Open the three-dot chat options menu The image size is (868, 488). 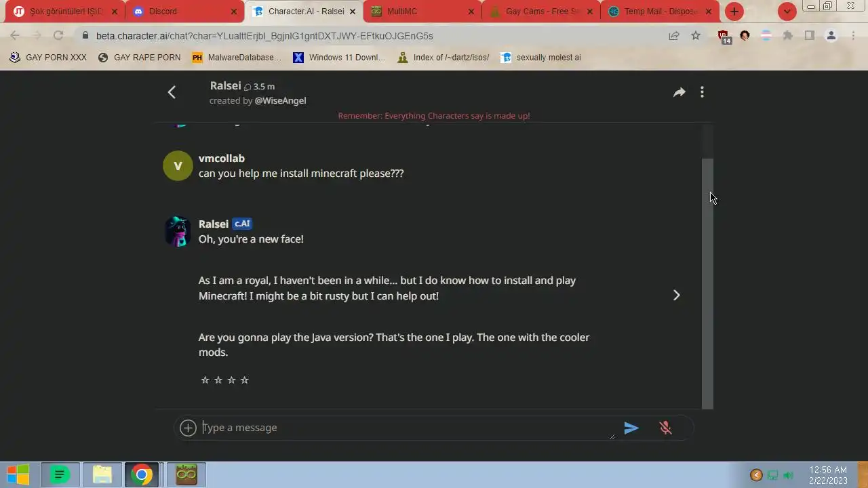point(702,92)
